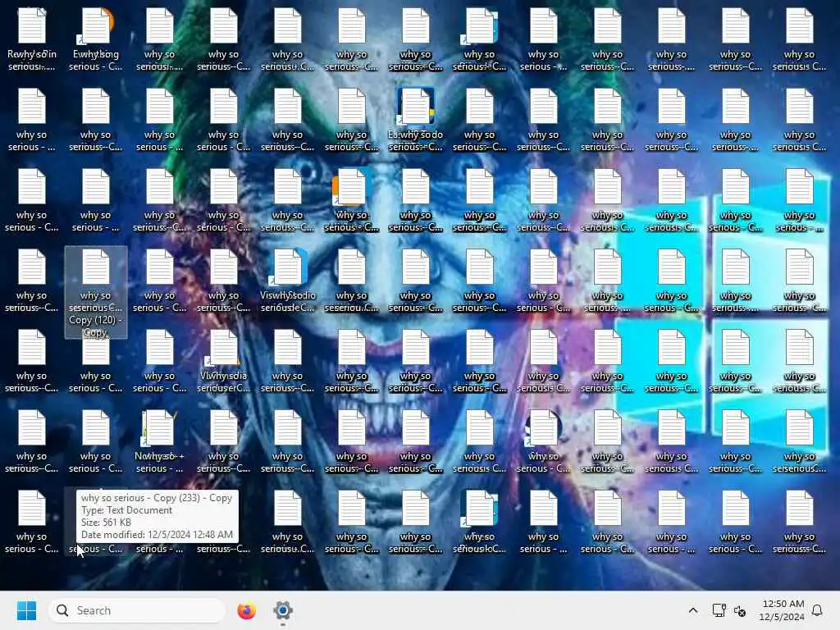Expand the hidden tray icons chevron
Viewport: 840px width, 630px height.
click(x=692, y=610)
